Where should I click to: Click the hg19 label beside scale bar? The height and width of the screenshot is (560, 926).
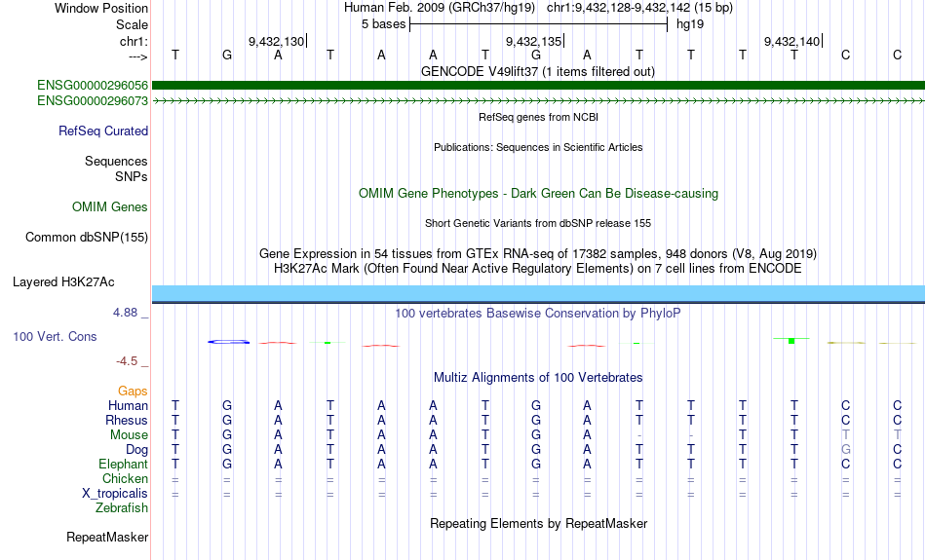690,24
